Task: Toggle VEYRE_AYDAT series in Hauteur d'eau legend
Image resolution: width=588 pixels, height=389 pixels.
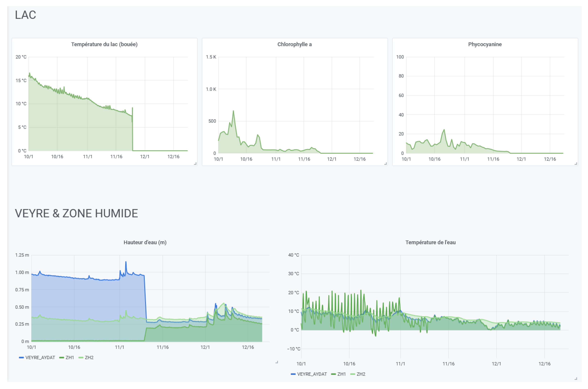Action: (x=40, y=358)
